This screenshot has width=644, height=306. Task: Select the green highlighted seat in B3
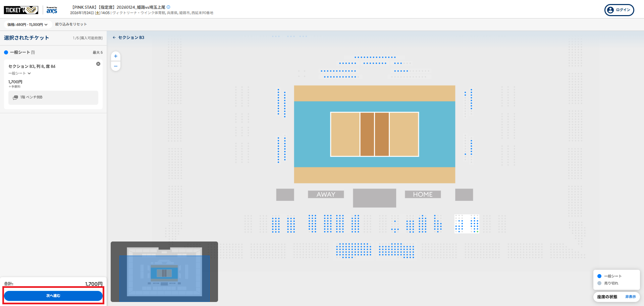478,231
